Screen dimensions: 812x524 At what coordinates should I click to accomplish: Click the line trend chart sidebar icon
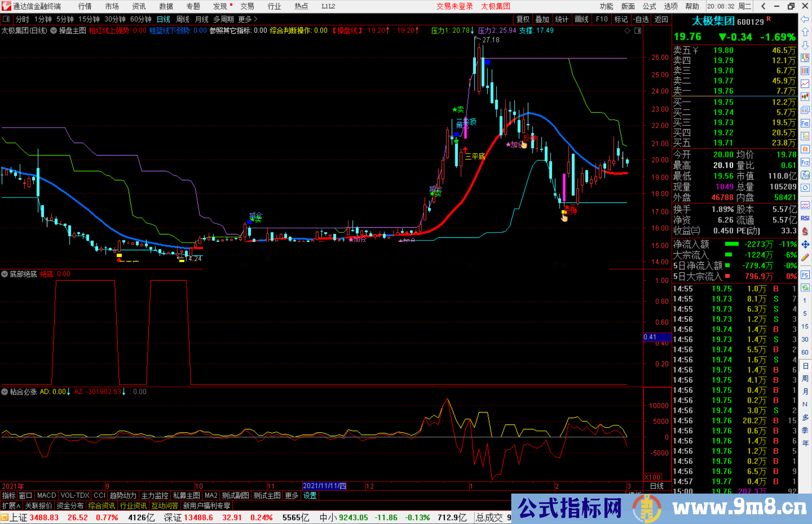(x=805, y=83)
